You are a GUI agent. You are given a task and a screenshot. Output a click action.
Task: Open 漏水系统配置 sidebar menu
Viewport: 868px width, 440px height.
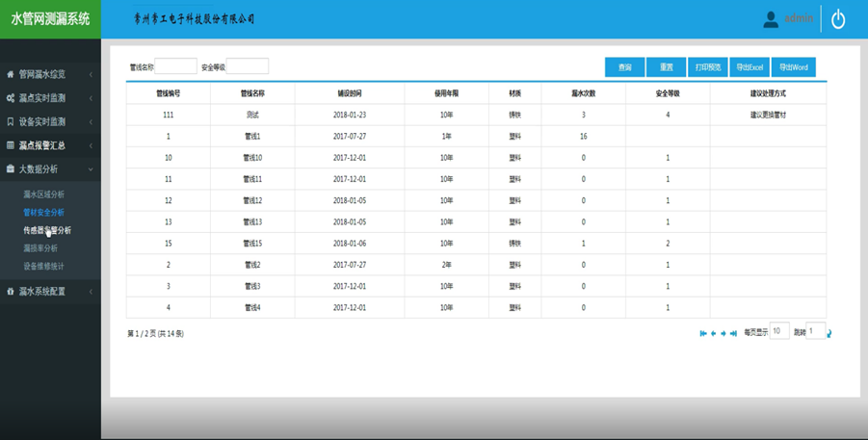click(x=50, y=291)
